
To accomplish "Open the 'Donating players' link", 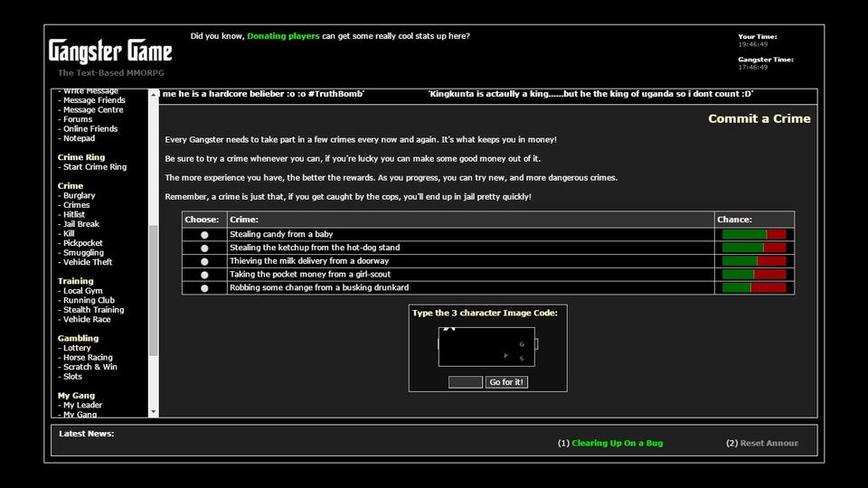I will tap(283, 36).
